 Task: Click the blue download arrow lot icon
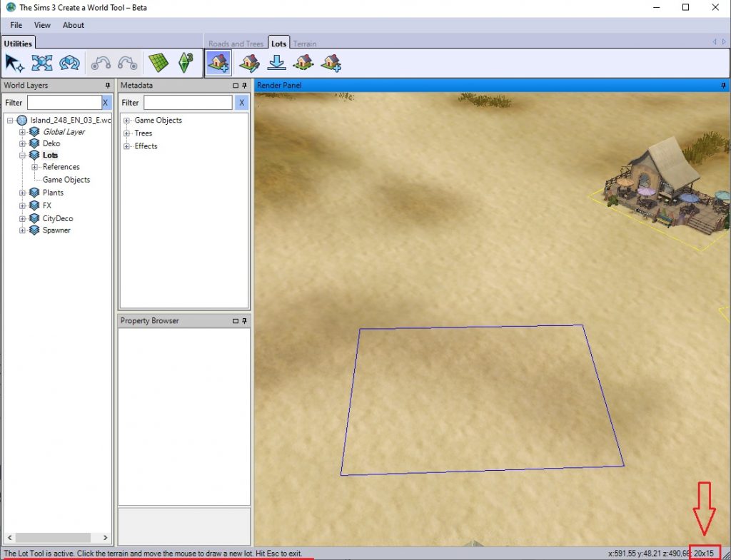pos(276,63)
